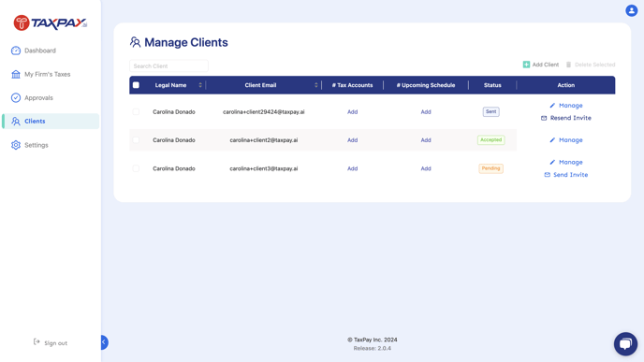
Task: Add upcoming schedule for carolina+client3
Action: (x=426, y=168)
